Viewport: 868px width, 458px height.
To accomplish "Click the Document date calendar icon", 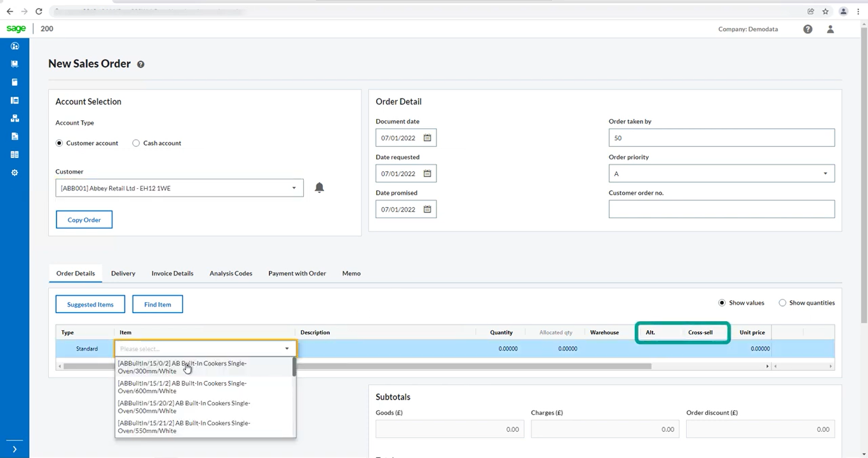I will (x=427, y=137).
